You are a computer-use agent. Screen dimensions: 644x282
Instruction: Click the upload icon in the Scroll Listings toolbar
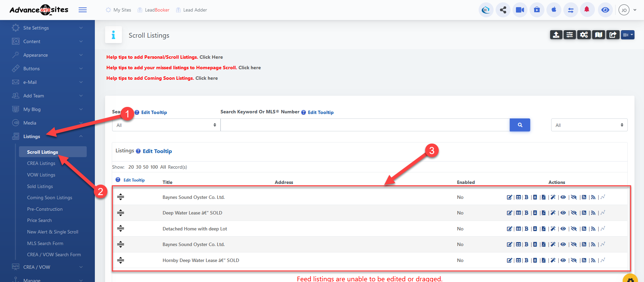[x=556, y=35]
